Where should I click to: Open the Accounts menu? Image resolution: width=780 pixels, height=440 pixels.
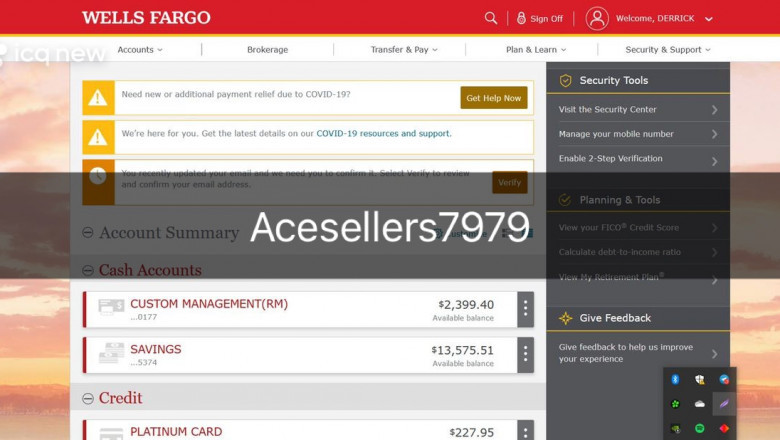point(140,49)
